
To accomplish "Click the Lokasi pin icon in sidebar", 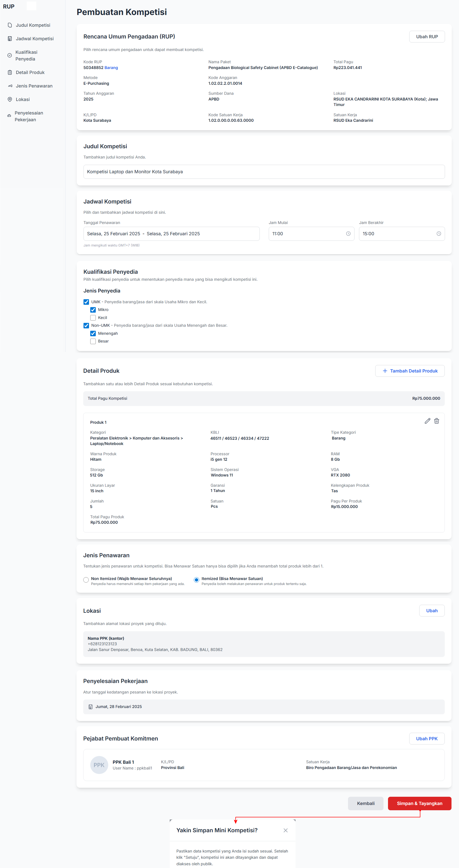I will (x=10, y=99).
